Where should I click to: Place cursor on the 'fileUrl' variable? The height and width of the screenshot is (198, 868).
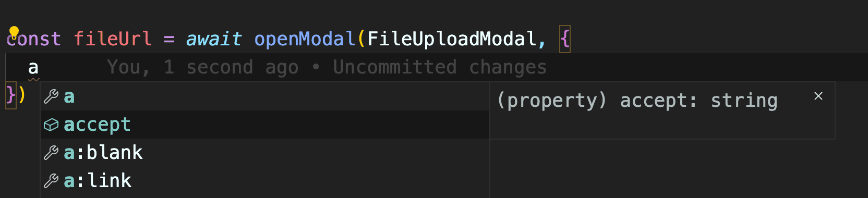click(113, 39)
